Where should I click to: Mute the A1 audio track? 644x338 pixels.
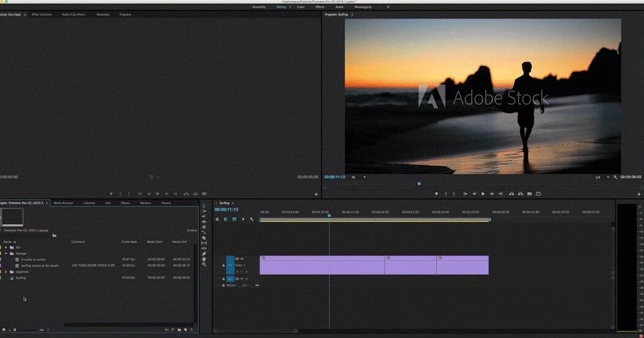click(241, 279)
